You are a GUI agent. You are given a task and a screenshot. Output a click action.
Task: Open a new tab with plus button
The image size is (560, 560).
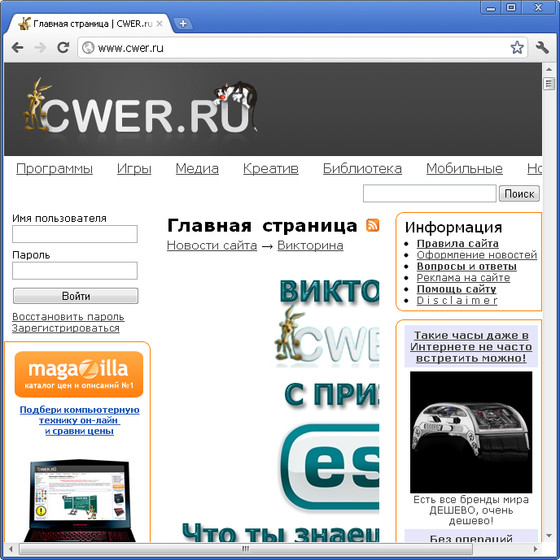183,24
